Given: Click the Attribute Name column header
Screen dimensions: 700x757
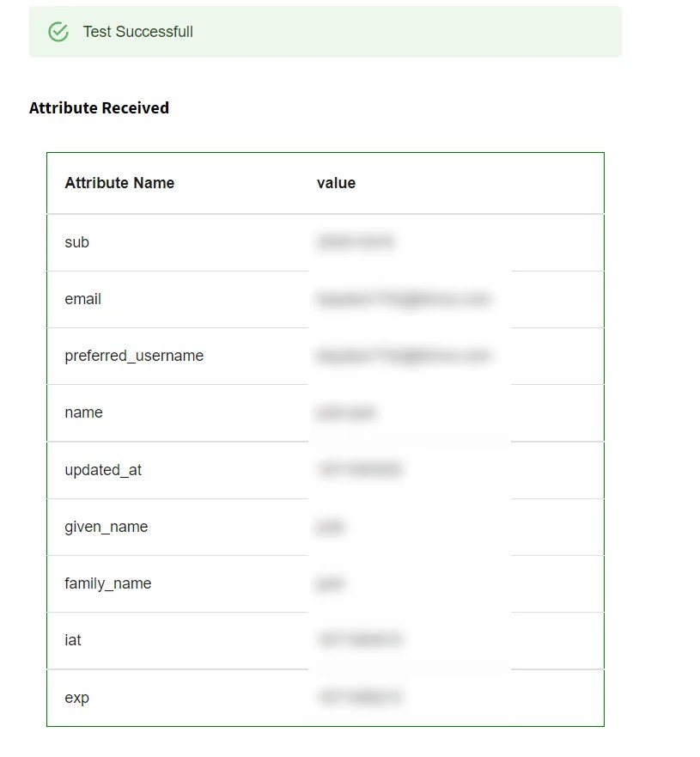Looking at the screenshot, I should 119,183.
